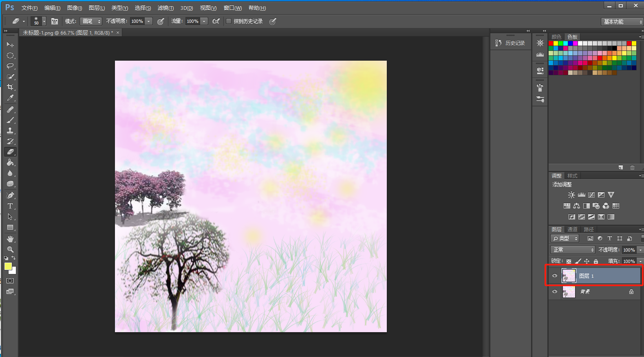Toggle lock position

[x=587, y=261]
